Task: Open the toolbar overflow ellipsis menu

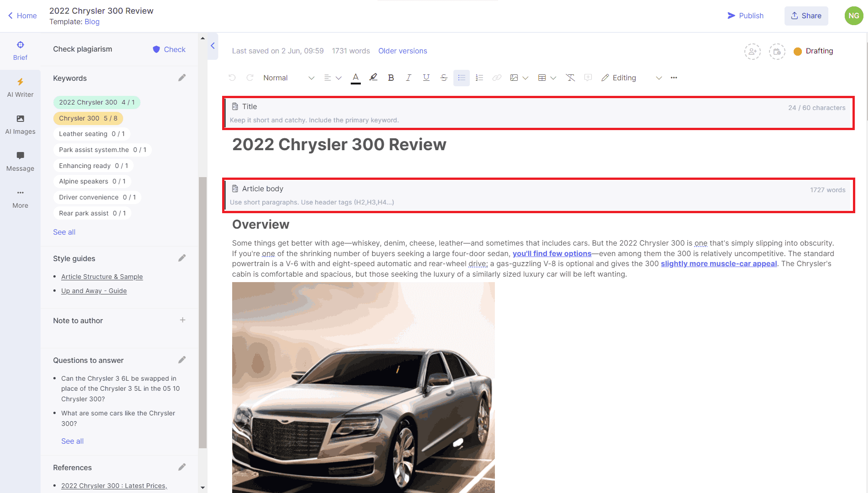Action: coord(674,78)
